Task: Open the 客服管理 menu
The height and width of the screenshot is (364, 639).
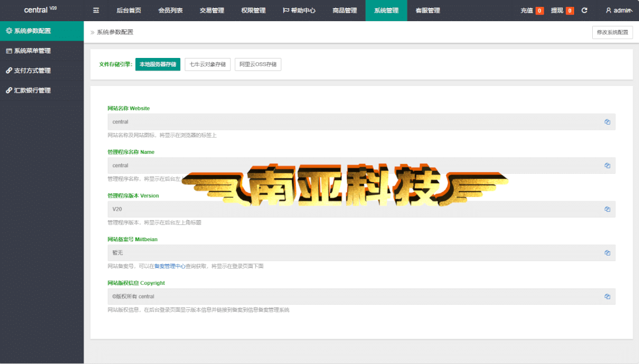Action: 428,10
